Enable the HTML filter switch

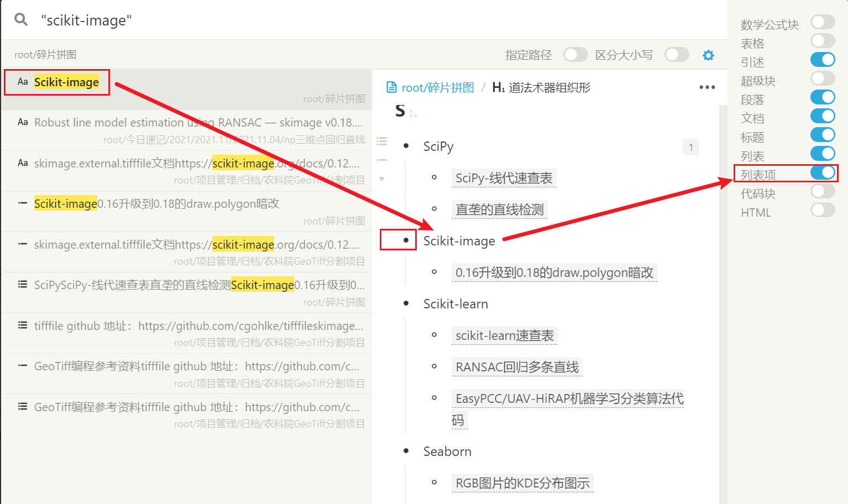[x=823, y=210]
